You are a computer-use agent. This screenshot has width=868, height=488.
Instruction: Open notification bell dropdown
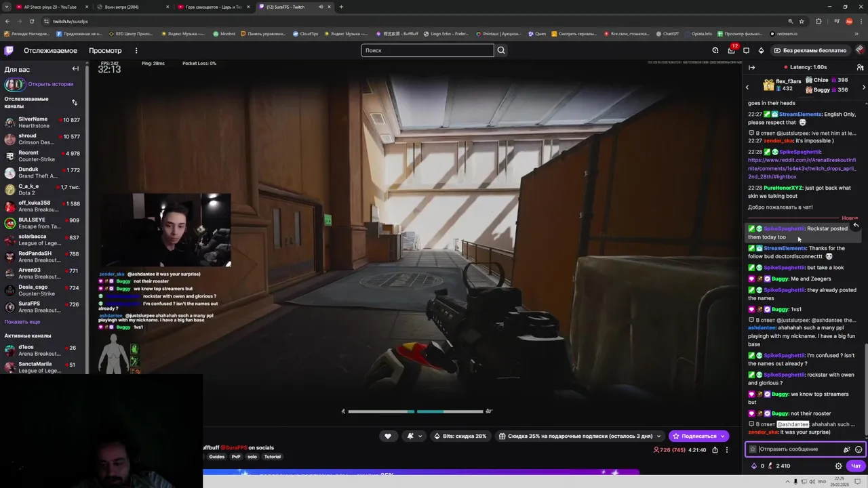coord(413,436)
